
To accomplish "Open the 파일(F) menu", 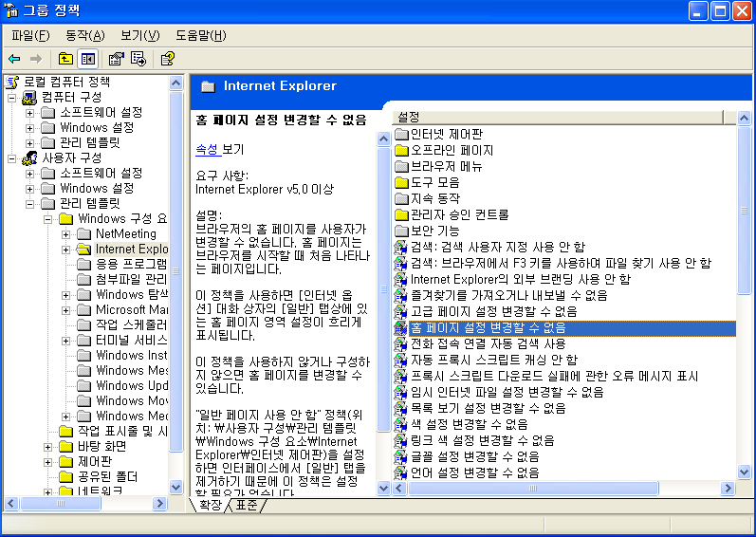I will [30, 35].
